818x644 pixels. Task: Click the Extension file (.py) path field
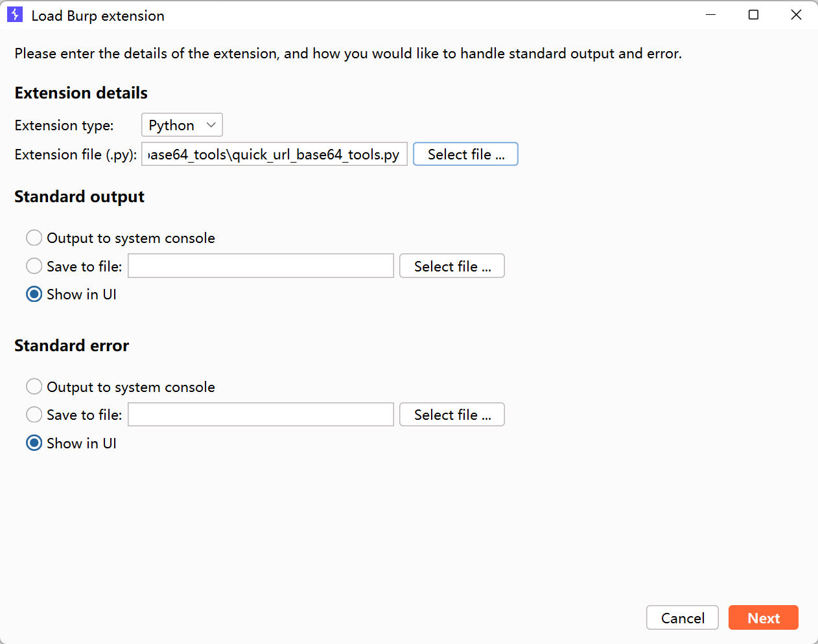(274, 154)
